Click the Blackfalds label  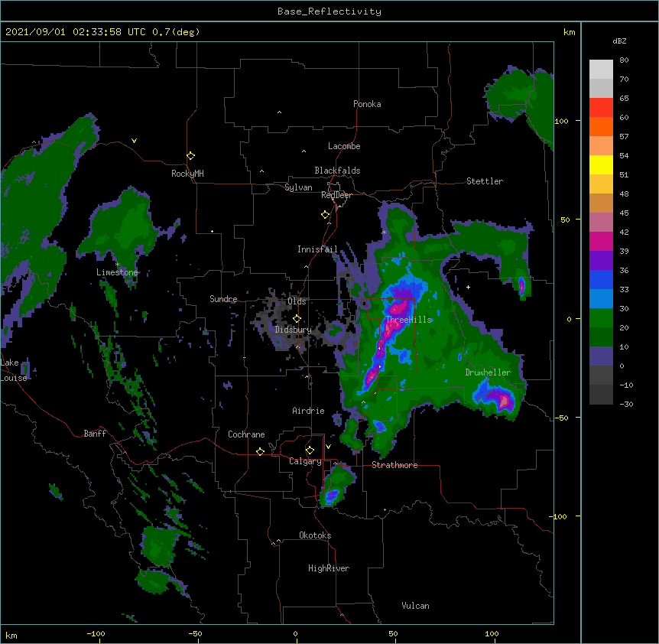pyautogui.click(x=337, y=171)
